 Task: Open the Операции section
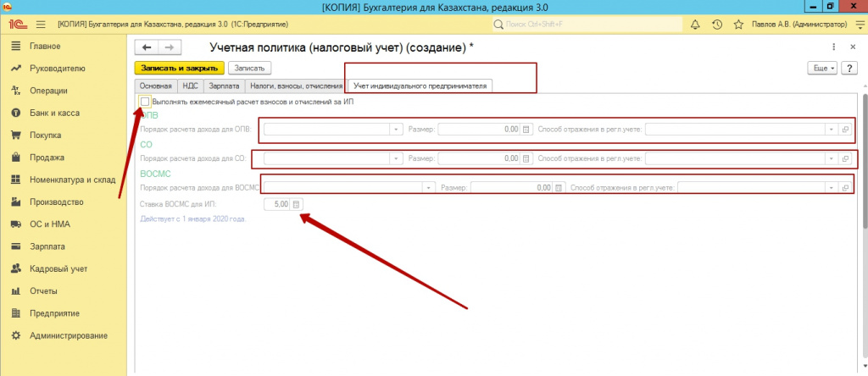(48, 91)
